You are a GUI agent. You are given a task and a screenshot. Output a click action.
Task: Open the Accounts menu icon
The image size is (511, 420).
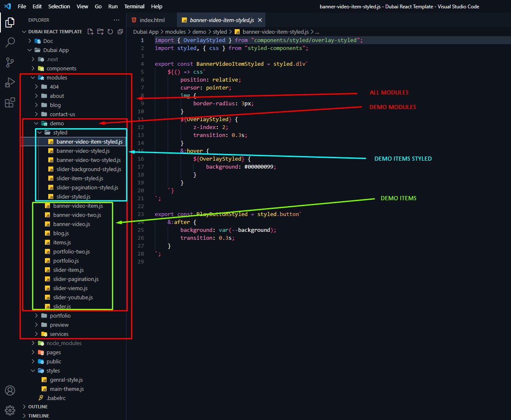pyautogui.click(x=10, y=390)
